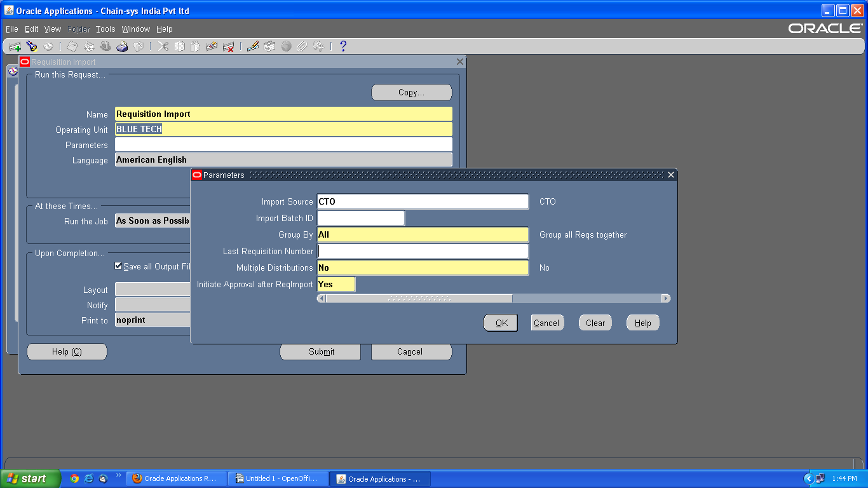Click the Google Chrome quick launch icon
Image resolution: width=868 pixels, height=488 pixels.
[x=74, y=478]
